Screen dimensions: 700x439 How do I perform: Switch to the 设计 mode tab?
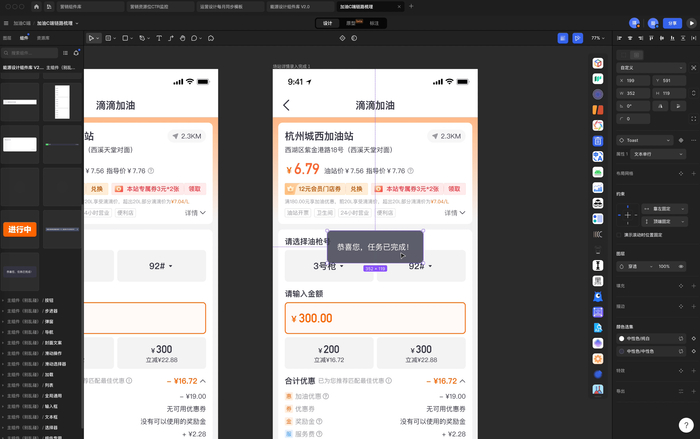pos(329,22)
